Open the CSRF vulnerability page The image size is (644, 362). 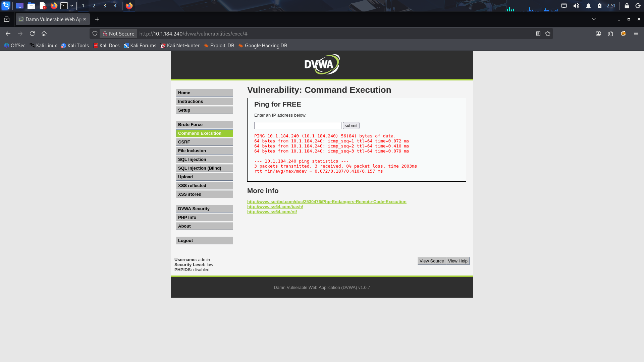pos(205,142)
